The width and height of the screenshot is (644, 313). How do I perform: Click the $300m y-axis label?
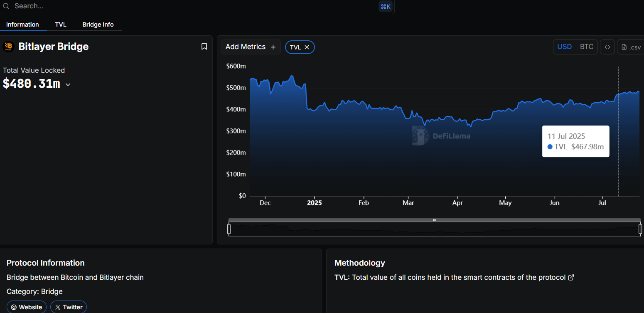pyautogui.click(x=236, y=131)
